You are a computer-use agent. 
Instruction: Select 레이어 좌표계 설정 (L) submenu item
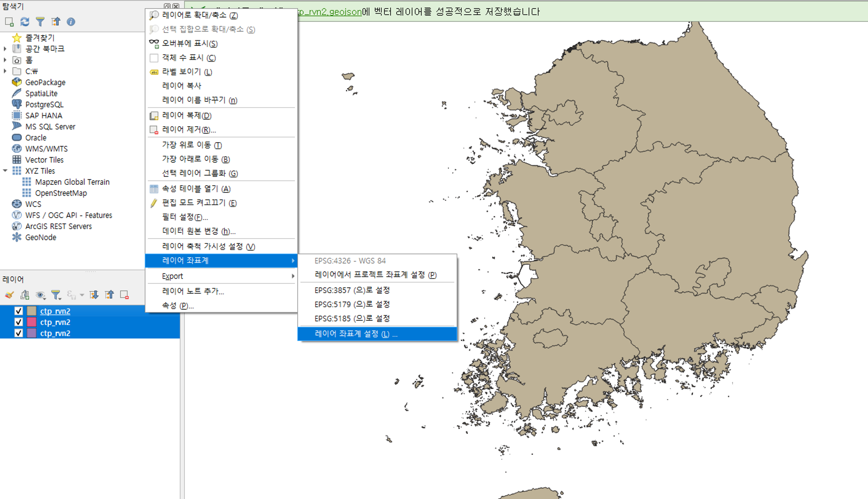[377, 334]
